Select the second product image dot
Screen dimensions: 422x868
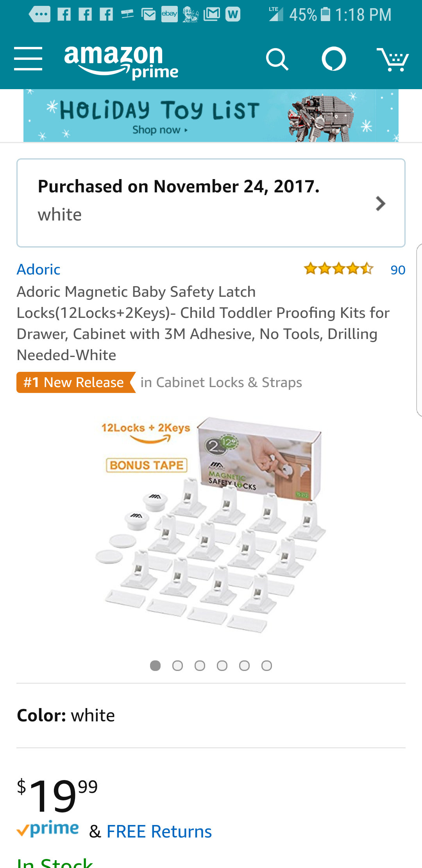(x=177, y=665)
